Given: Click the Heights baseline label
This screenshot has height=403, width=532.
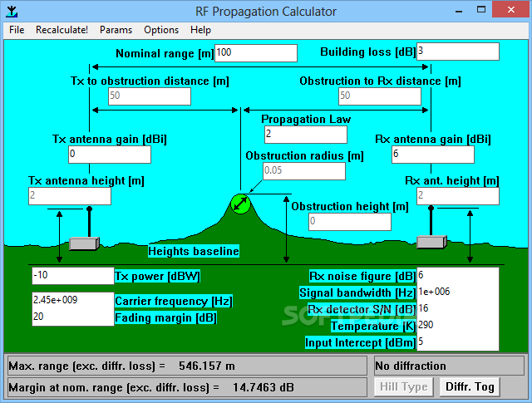Looking at the screenshot, I should [x=194, y=251].
